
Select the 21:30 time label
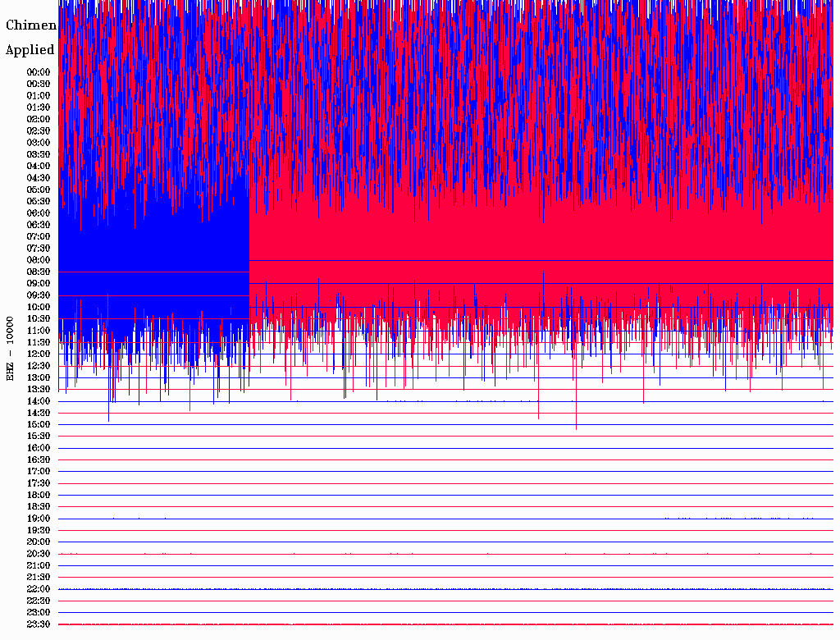pyautogui.click(x=39, y=578)
